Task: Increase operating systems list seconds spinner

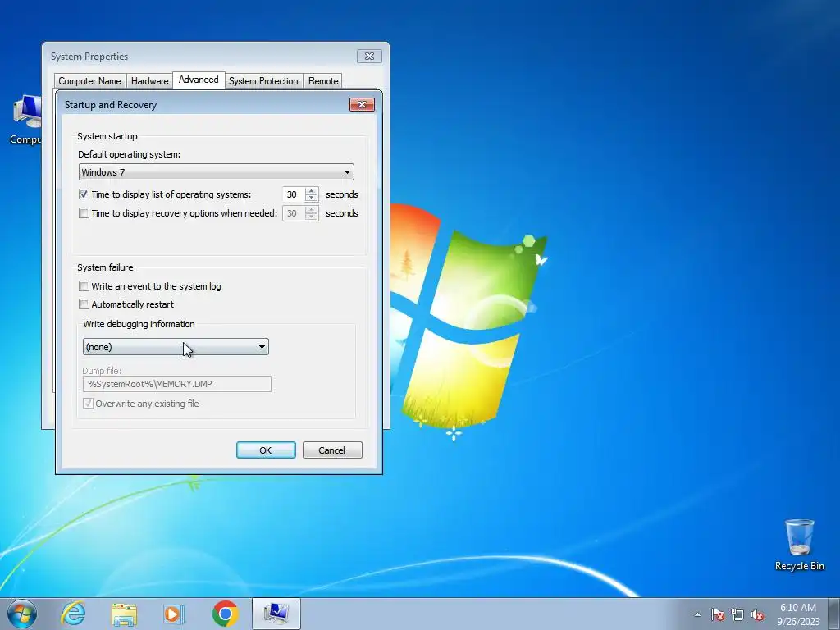Action: tap(311, 190)
